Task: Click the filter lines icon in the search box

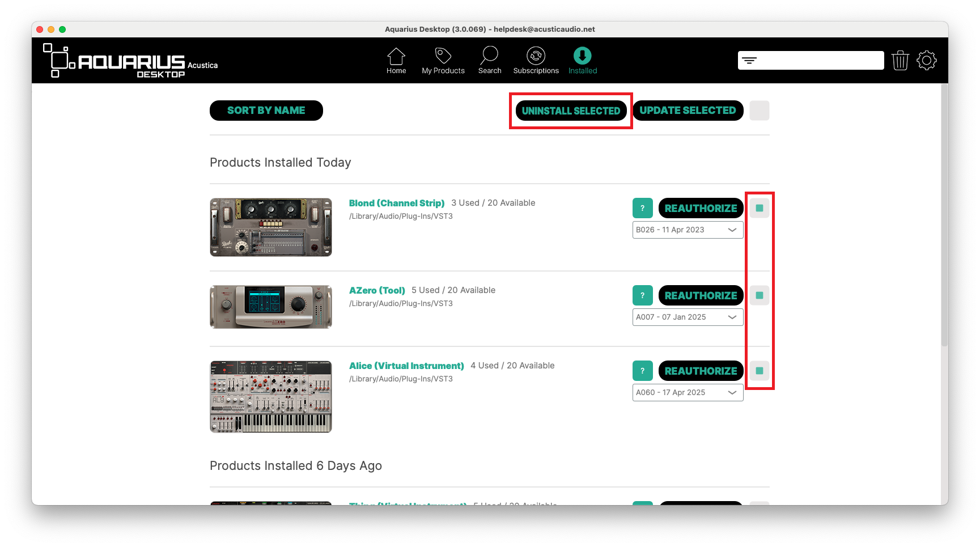Action: 749,61
